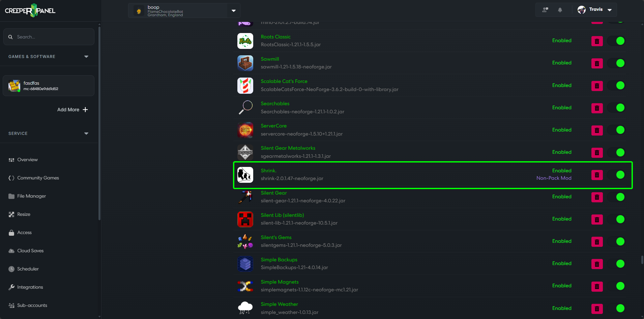Viewport: 644px width, 319px height.
Task: Open the Simple Weather mod link
Action: (x=279, y=304)
